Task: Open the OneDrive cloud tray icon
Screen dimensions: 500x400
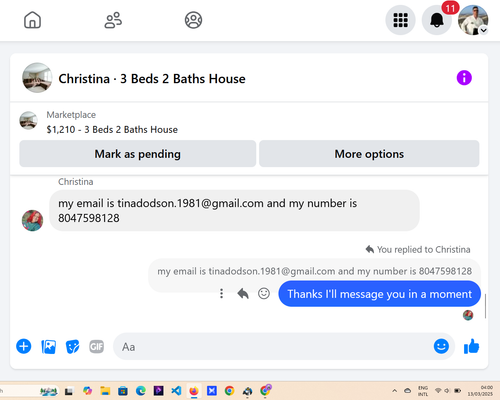Action: (x=407, y=391)
